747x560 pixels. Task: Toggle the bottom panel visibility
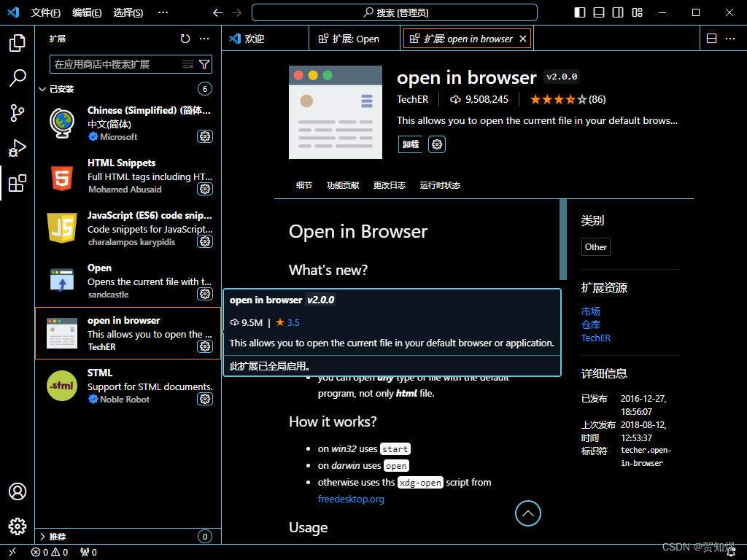(x=599, y=13)
